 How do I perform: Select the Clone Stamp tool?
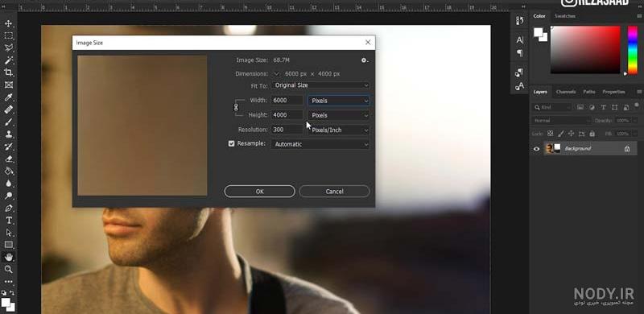pos(9,134)
